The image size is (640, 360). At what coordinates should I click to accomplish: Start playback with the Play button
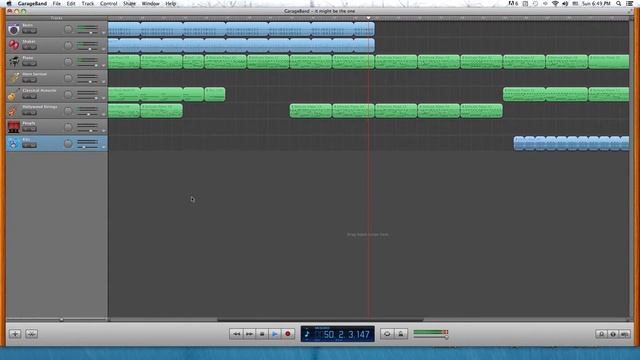tap(275, 334)
